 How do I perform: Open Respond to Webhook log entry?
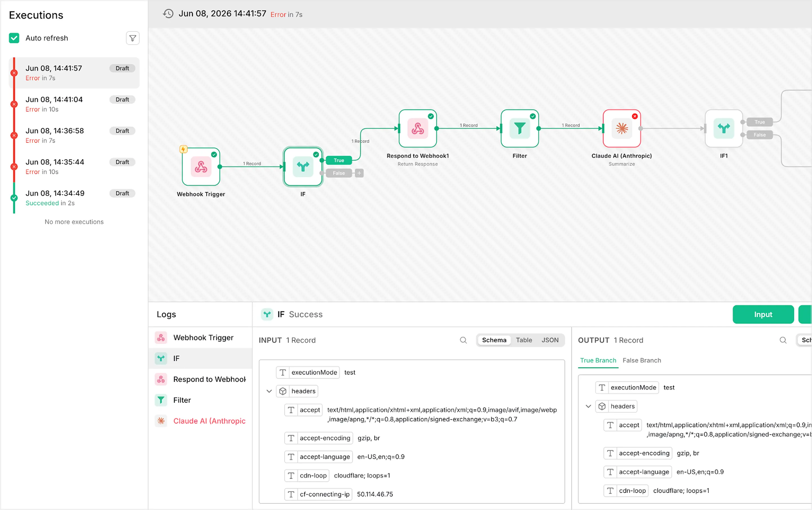click(x=200, y=379)
